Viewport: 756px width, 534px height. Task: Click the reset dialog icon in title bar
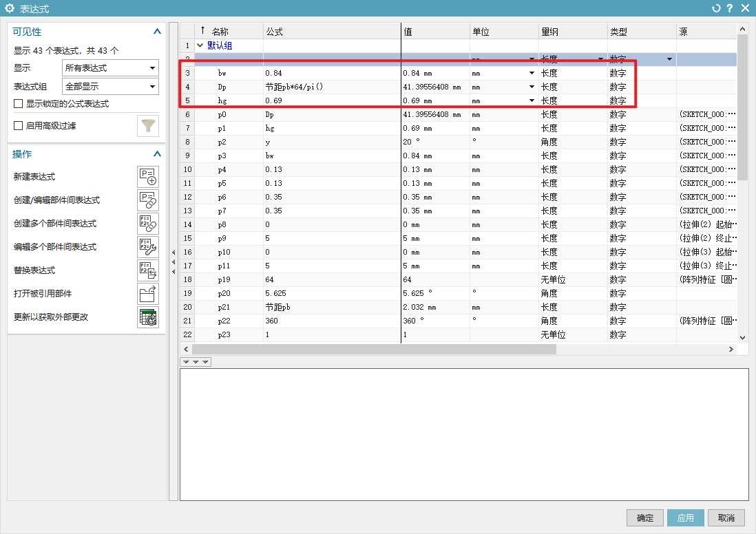tap(716, 8)
